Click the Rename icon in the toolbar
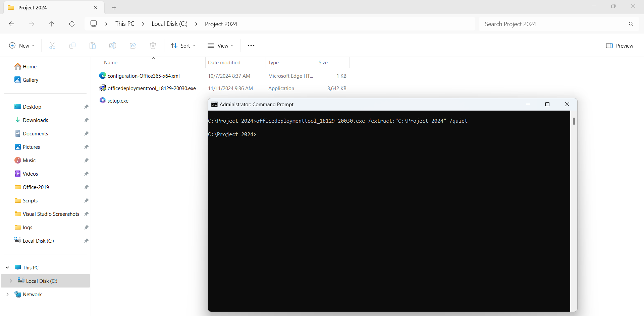The height and width of the screenshot is (316, 644). 113,46
